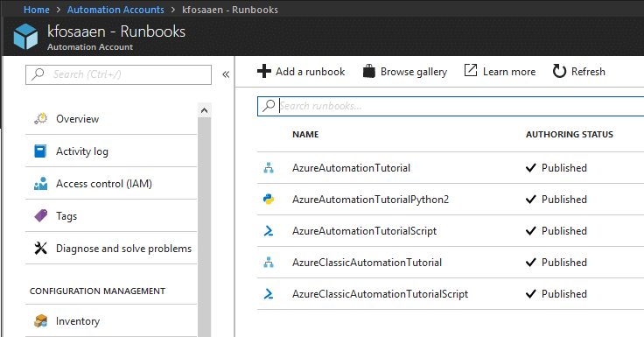Open the AzureAutomationTutorialScript runbook
This screenshot has height=337, width=644.
coord(364,231)
